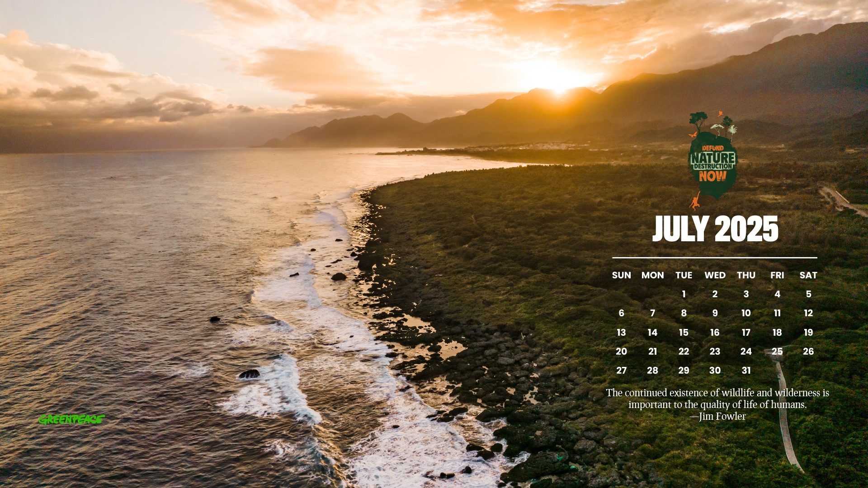Click on July 25
The height and width of the screenshot is (488, 868).
(777, 352)
